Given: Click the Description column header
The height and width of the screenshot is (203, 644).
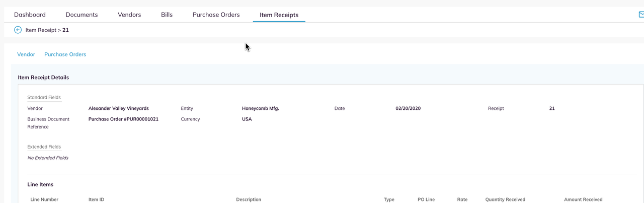Looking at the screenshot, I should click(x=249, y=199).
